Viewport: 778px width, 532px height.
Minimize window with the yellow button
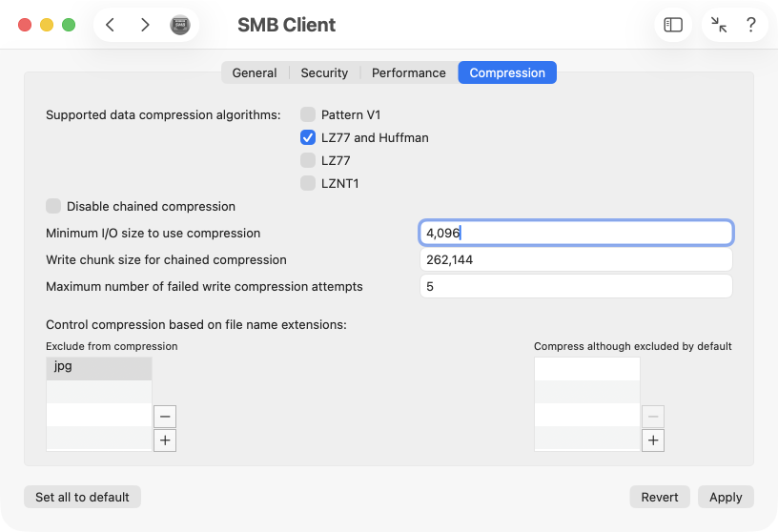(47, 25)
